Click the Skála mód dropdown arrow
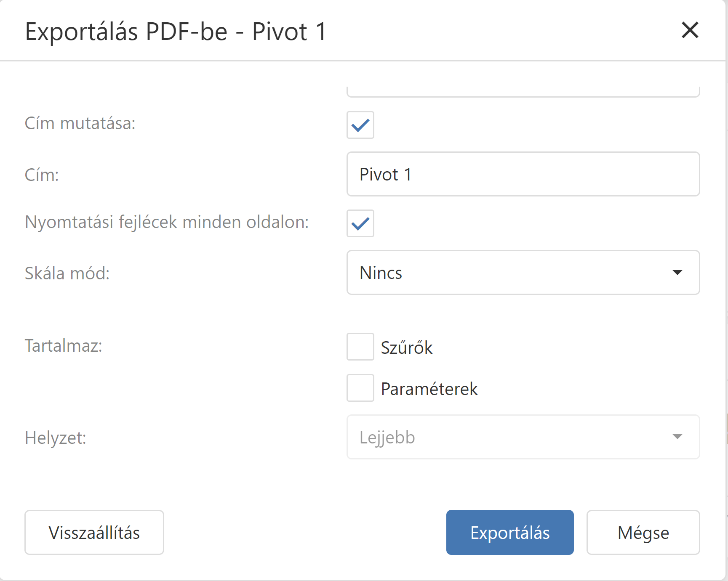Viewport: 728px width, 581px height. coord(677,273)
